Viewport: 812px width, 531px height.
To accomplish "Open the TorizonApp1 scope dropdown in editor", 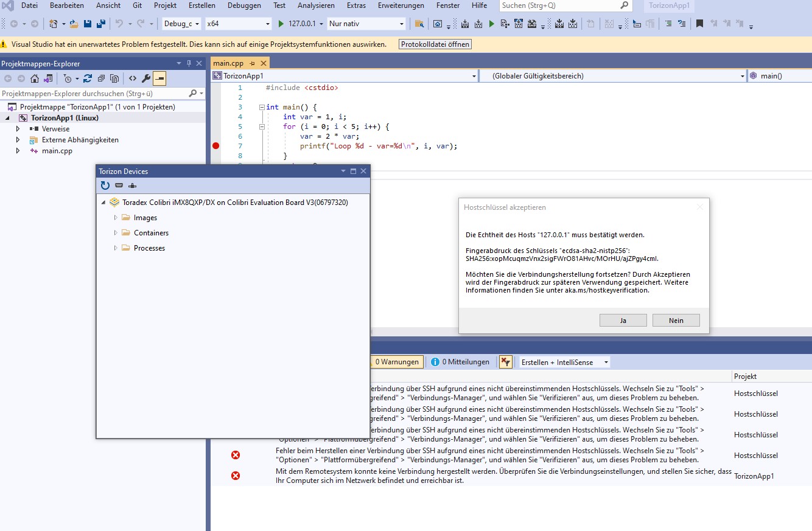I will 344,76.
